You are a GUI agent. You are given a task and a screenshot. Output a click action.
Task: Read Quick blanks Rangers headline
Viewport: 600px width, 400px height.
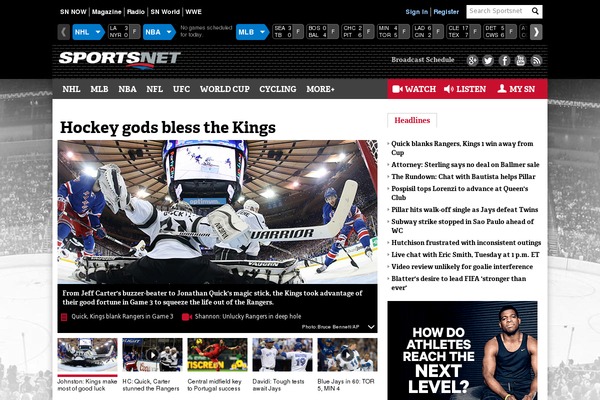(x=462, y=148)
